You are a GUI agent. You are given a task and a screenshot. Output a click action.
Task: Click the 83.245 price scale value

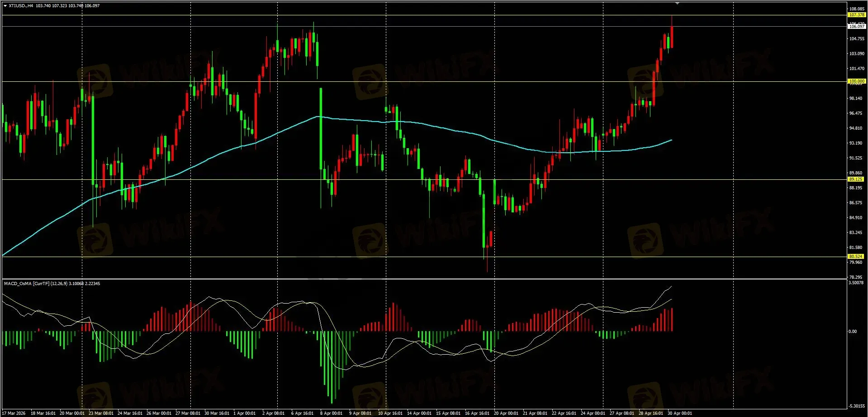855,233
